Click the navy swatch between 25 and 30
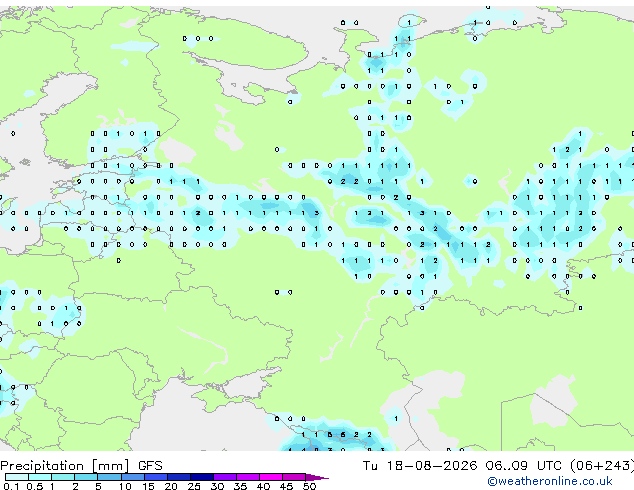634x490 pixels. 201,477
